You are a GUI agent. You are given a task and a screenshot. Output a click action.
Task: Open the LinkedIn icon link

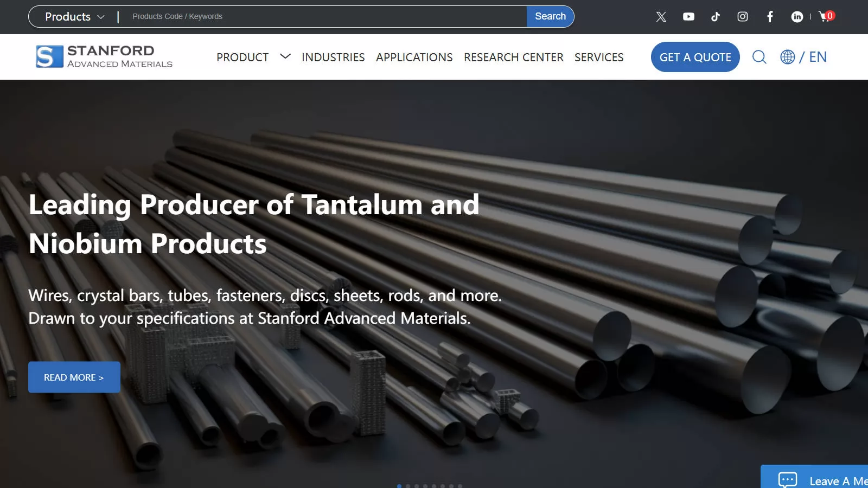[797, 17]
